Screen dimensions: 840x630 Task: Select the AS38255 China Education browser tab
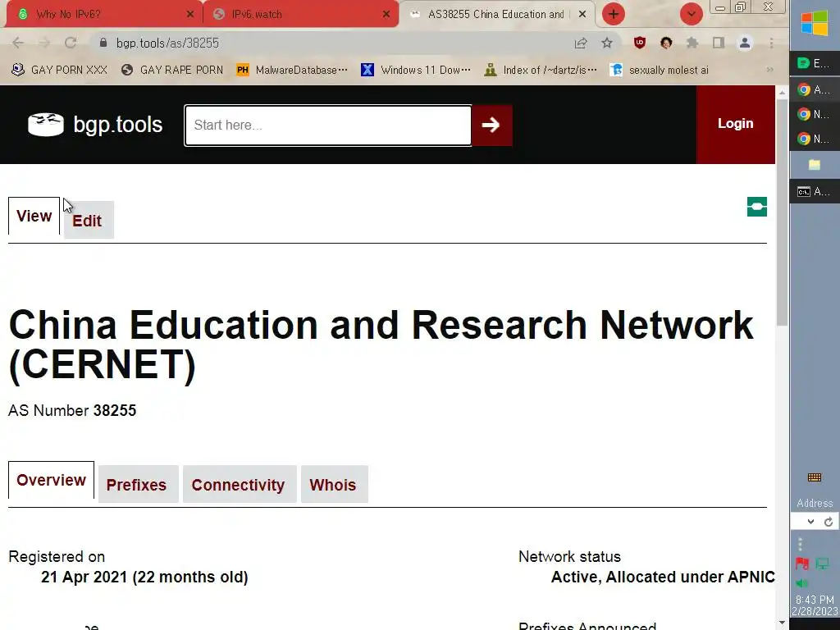(x=495, y=15)
